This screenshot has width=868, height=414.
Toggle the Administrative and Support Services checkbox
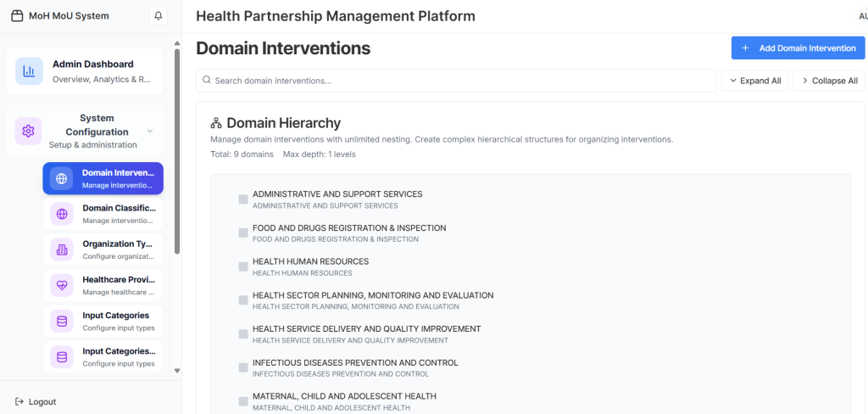[243, 199]
